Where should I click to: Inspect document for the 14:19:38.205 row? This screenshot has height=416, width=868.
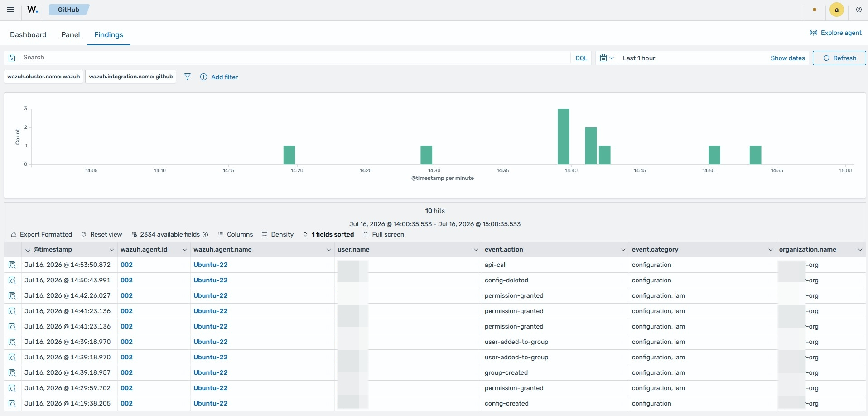[12, 404]
